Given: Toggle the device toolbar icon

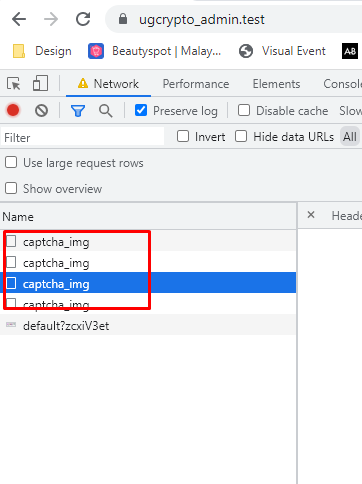Looking at the screenshot, I should [40, 83].
